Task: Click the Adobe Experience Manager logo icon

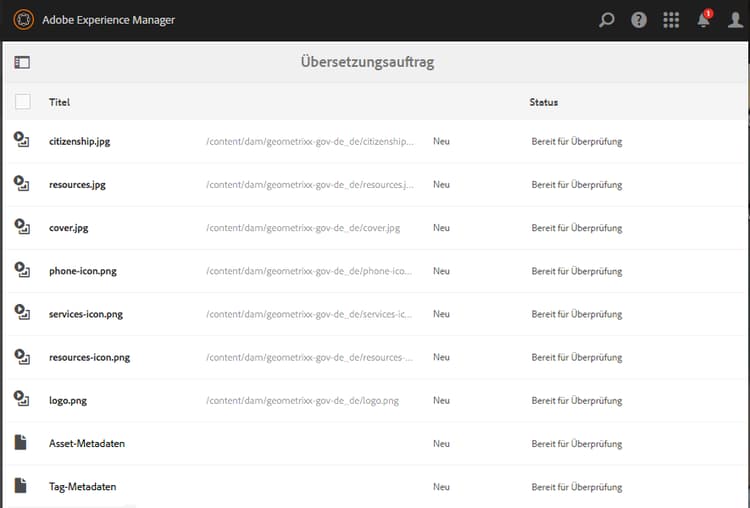Action: (24, 20)
